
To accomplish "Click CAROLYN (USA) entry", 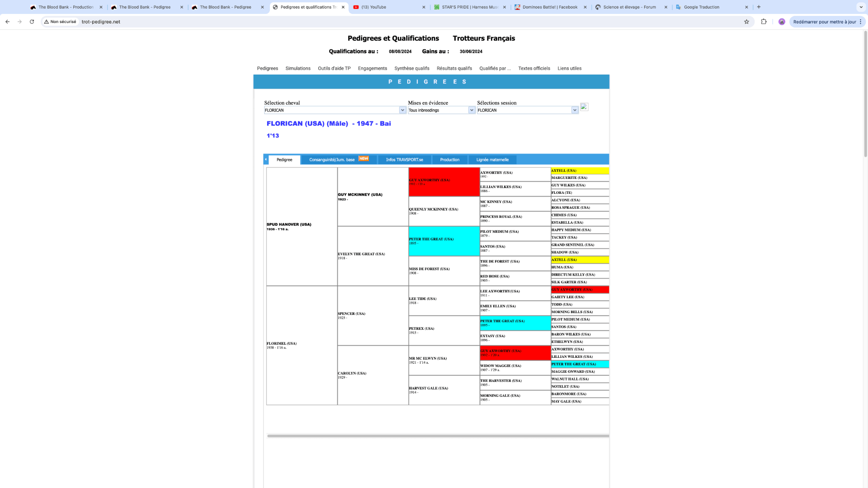I will tap(352, 373).
